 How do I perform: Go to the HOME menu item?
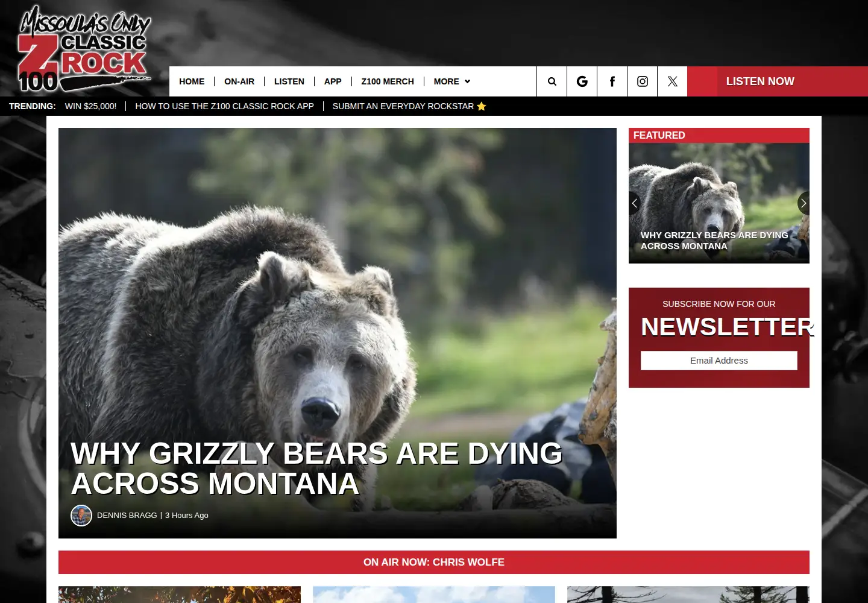(192, 81)
